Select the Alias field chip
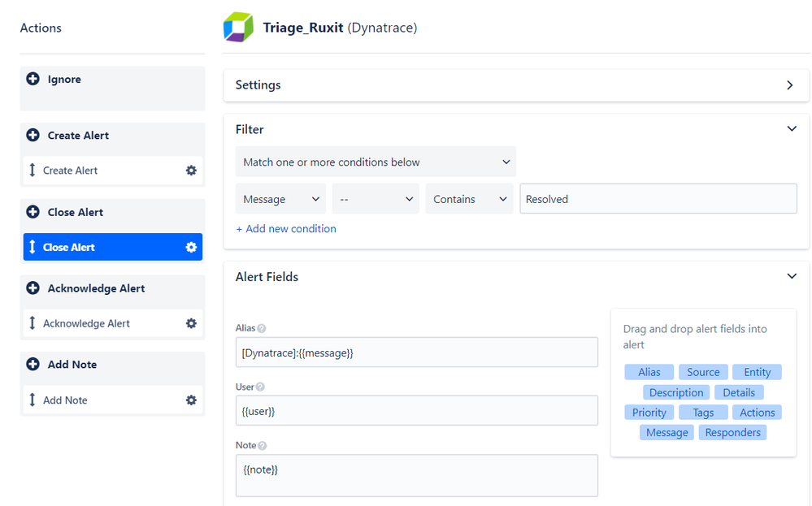This screenshot has width=812, height=506. 649,372
